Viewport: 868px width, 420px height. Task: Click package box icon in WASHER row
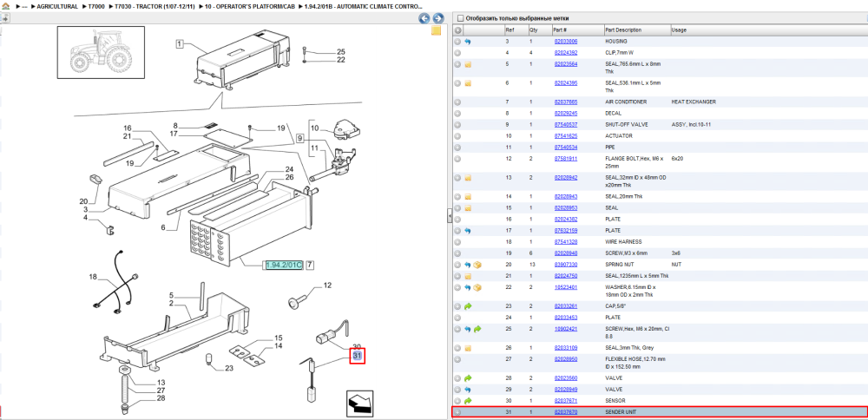pos(477,287)
